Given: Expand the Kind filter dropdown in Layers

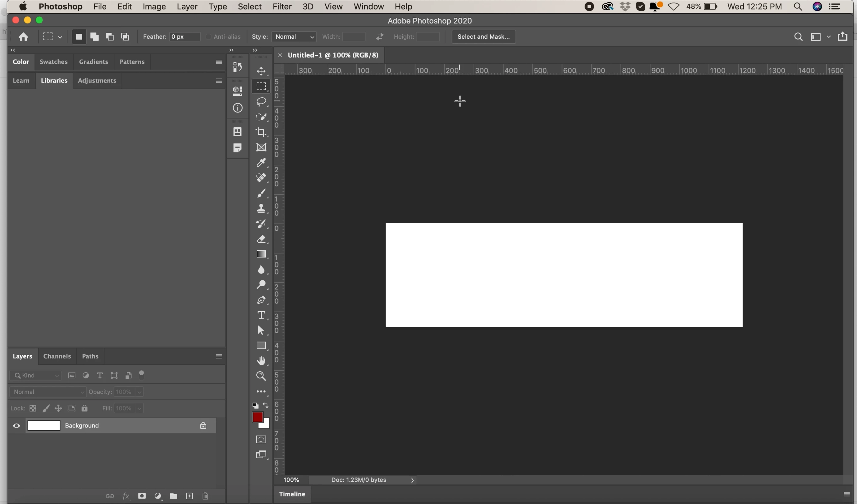Looking at the screenshot, I should [35, 375].
